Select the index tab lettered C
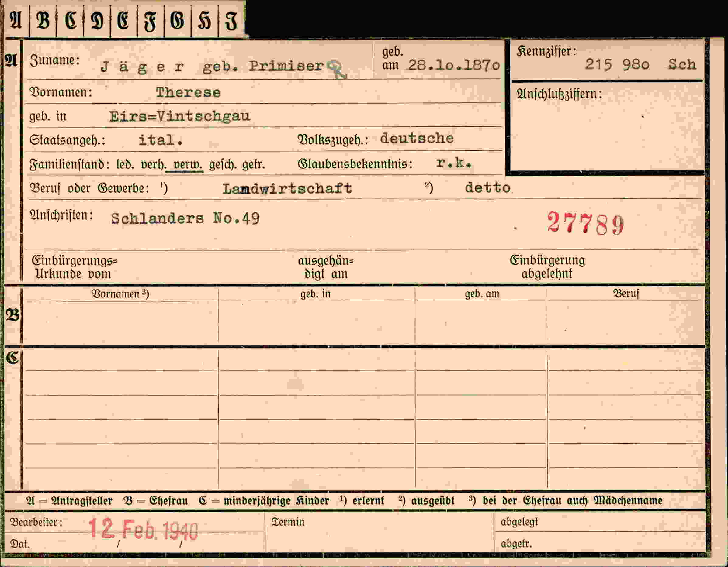The image size is (728, 567). click(70, 21)
